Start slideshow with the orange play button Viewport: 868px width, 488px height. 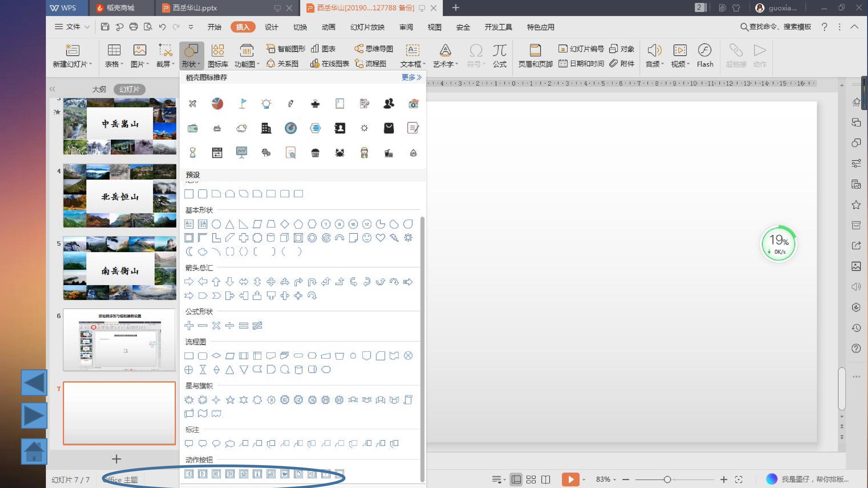click(x=571, y=479)
